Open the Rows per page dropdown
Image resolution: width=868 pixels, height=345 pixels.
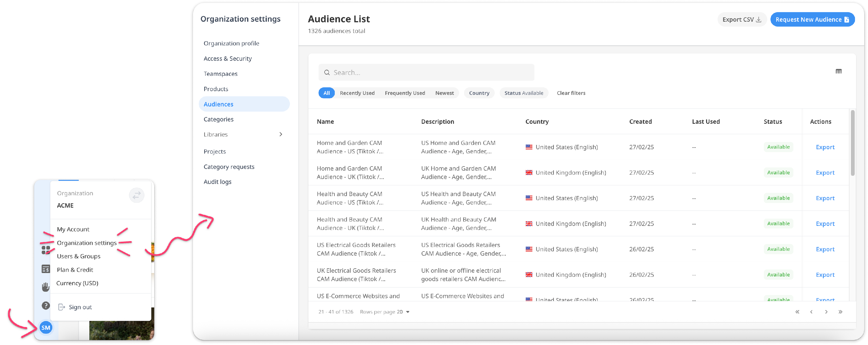[x=403, y=312]
